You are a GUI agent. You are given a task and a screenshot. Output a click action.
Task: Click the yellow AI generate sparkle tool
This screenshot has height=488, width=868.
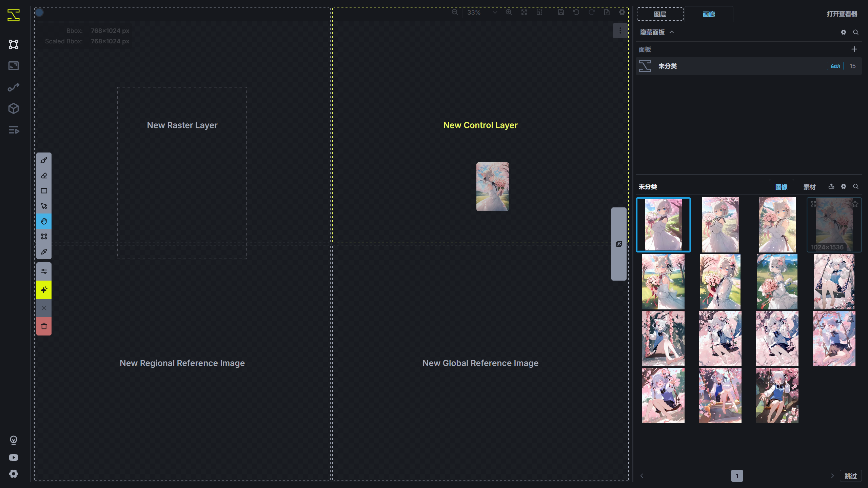click(44, 290)
